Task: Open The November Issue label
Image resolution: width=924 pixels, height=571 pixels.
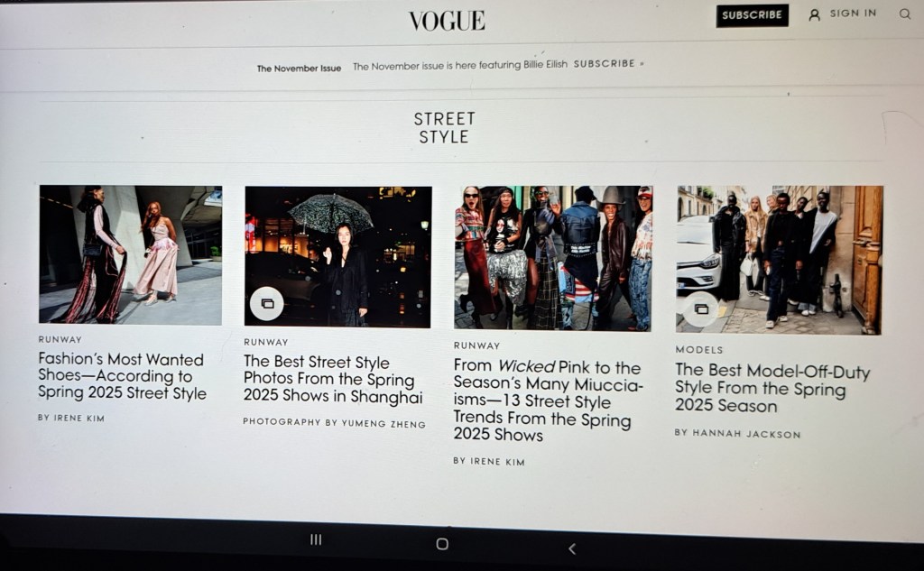Action: (x=299, y=69)
